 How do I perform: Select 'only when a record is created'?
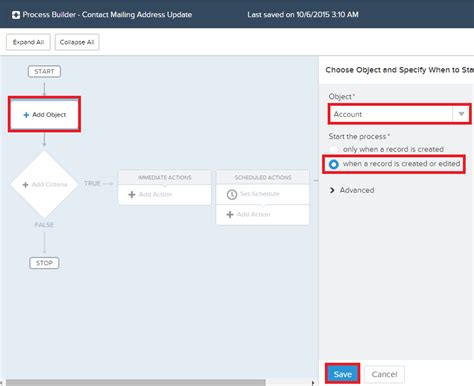(333, 149)
